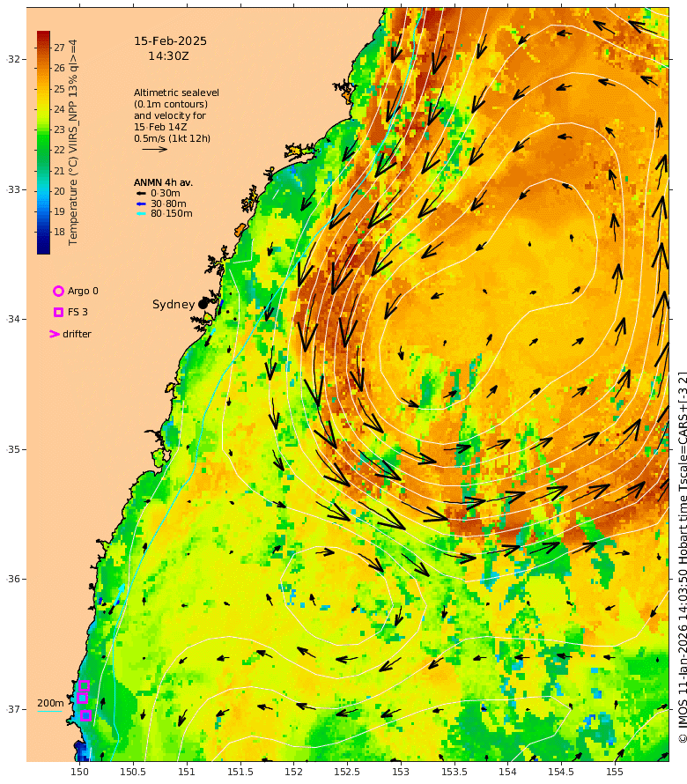Click the dark red top of temperature colorbar
Viewport: 687px width, 784px height.
click(43, 36)
